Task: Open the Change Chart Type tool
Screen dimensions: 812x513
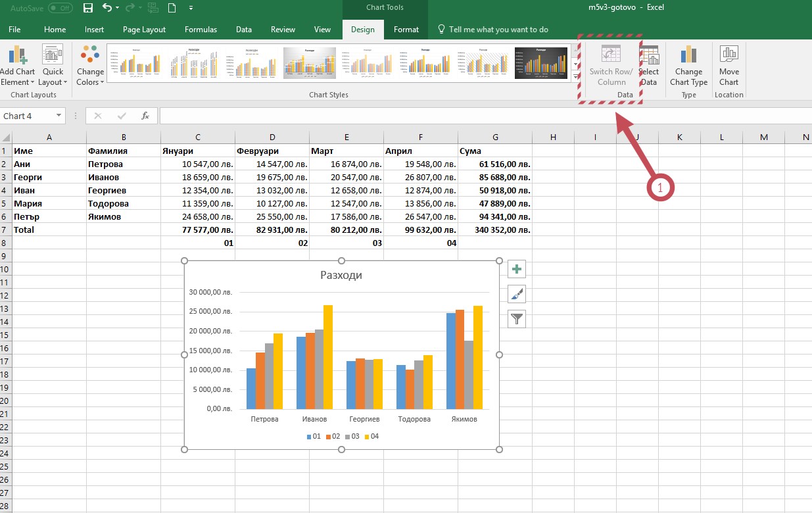Action: click(x=688, y=66)
